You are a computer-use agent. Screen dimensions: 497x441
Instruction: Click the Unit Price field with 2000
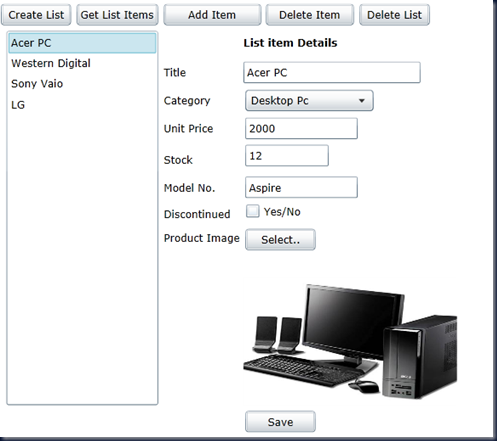(301, 128)
